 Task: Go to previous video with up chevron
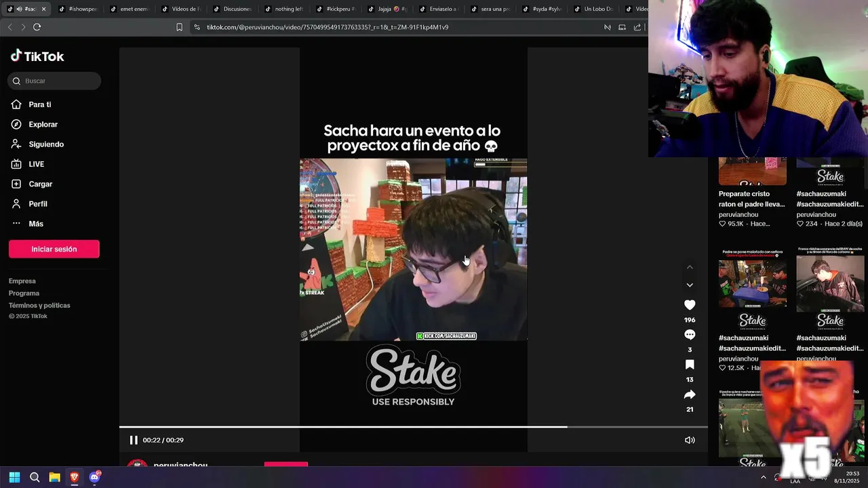[x=690, y=267]
